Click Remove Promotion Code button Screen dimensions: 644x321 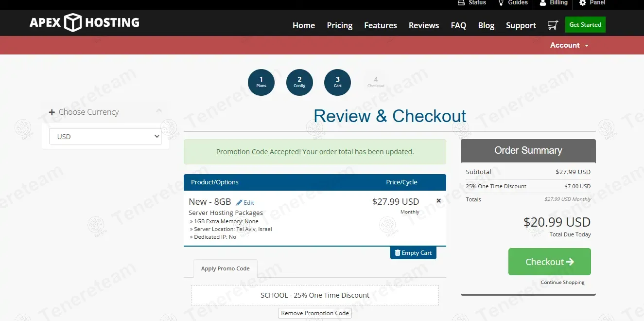tap(315, 313)
